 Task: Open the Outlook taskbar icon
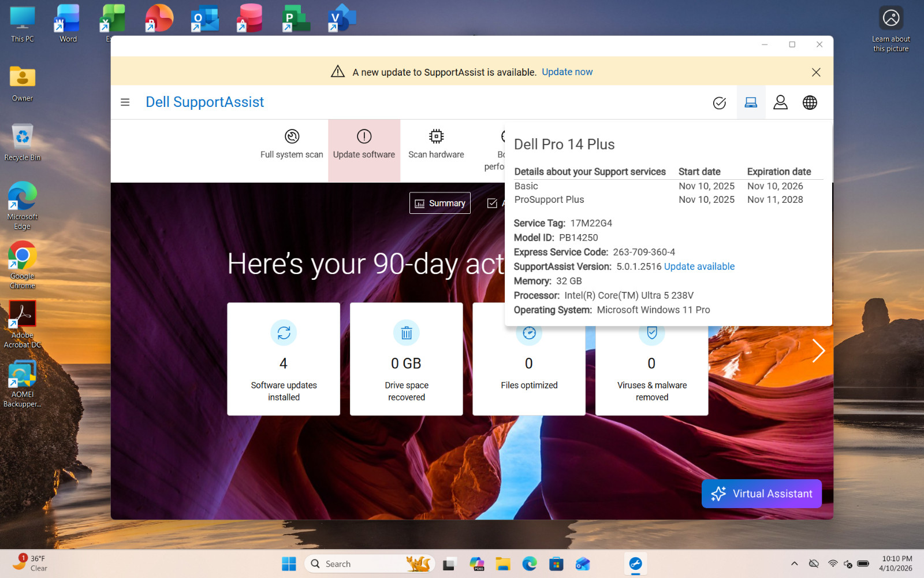pyautogui.click(x=583, y=564)
